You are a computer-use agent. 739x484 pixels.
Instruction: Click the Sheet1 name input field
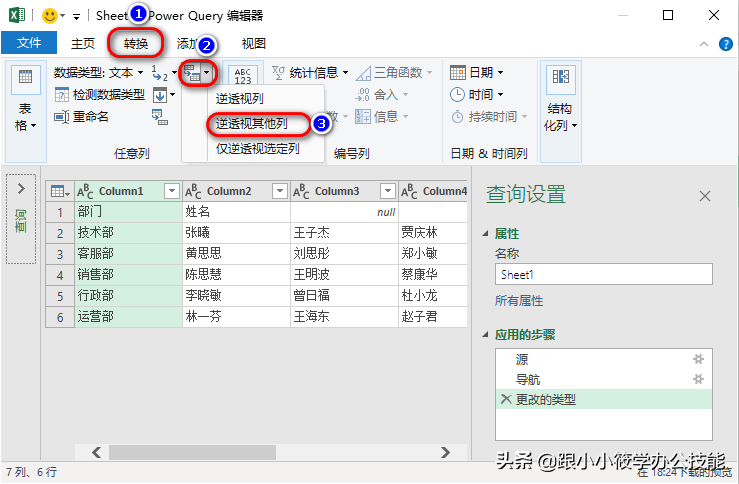[603, 274]
